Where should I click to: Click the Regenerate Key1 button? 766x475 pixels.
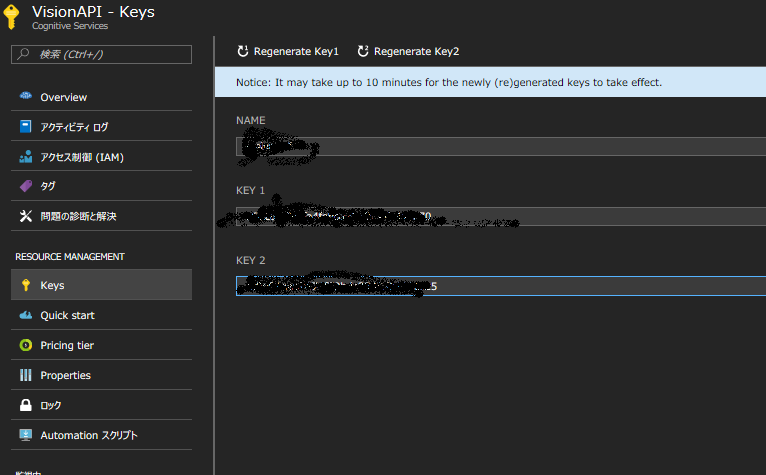coord(288,51)
